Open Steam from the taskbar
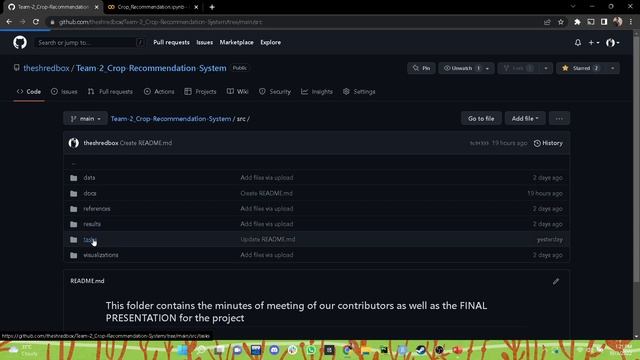Screen dimensions: 640x360 421,350
